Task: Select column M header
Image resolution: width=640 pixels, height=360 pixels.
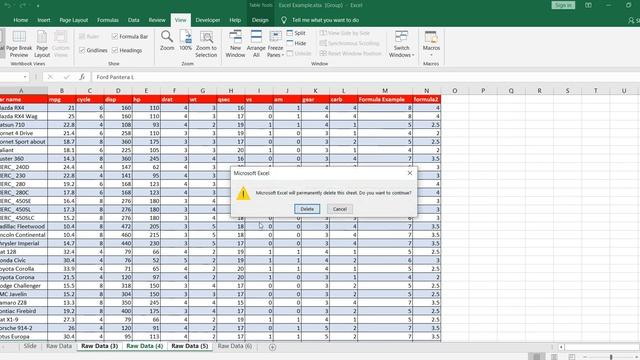Action: click(x=385, y=91)
